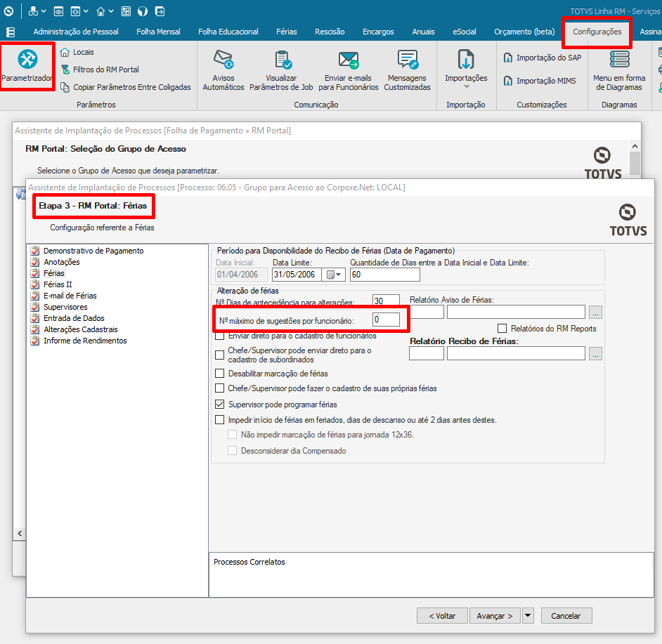Click the Importações icon

click(466, 60)
